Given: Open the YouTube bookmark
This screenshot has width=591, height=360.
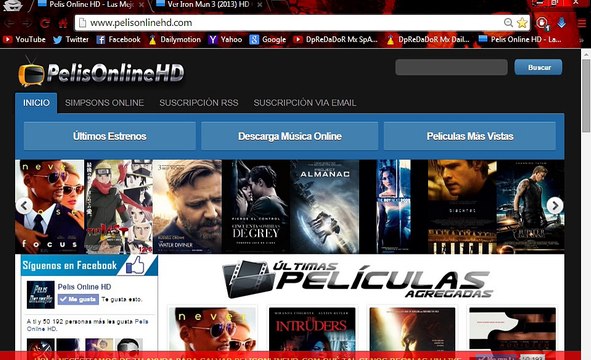Looking at the screenshot, I should click(24, 39).
